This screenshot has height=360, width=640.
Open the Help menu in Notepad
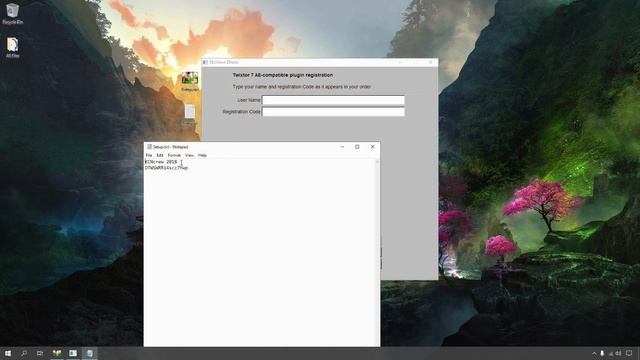pyautogui.click(x=202, y=156)
